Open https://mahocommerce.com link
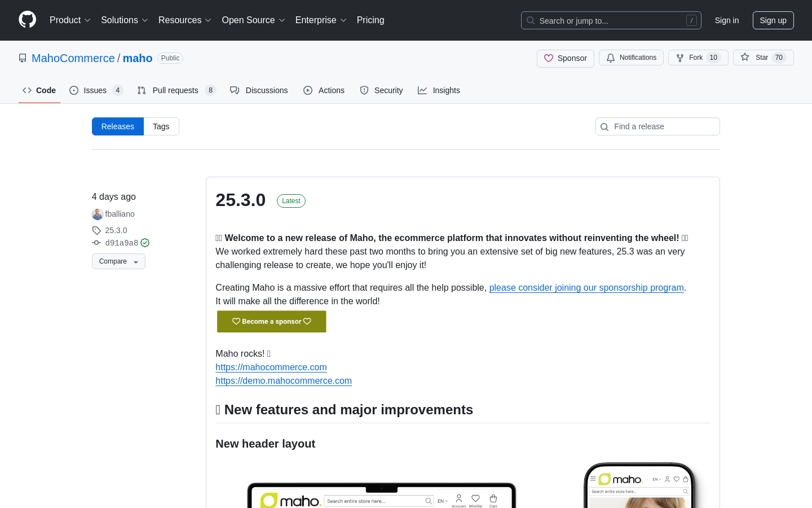Screen dimensions: 812x508 pyautogui.click(x=271, y=367)
